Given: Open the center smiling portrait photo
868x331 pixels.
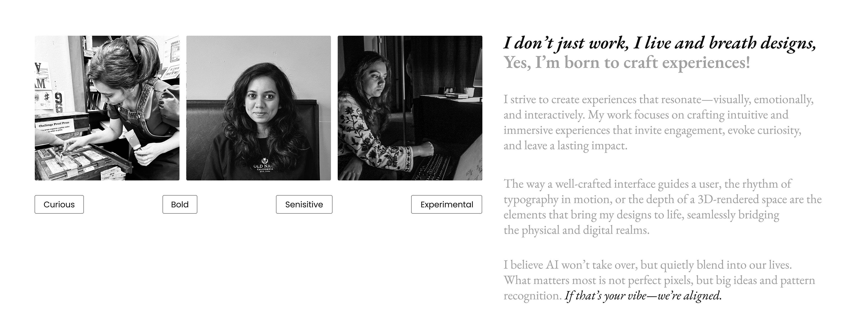Looking at the screenshot, I should 258,108.
